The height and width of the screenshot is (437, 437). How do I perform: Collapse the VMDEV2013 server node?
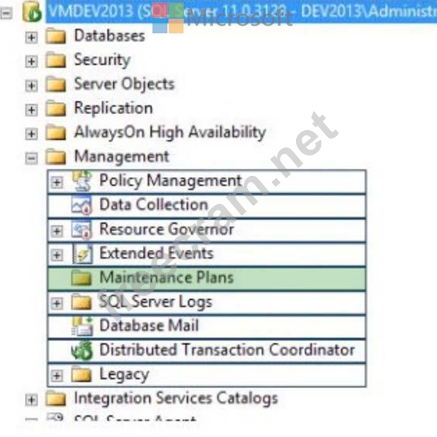[6, 13]
